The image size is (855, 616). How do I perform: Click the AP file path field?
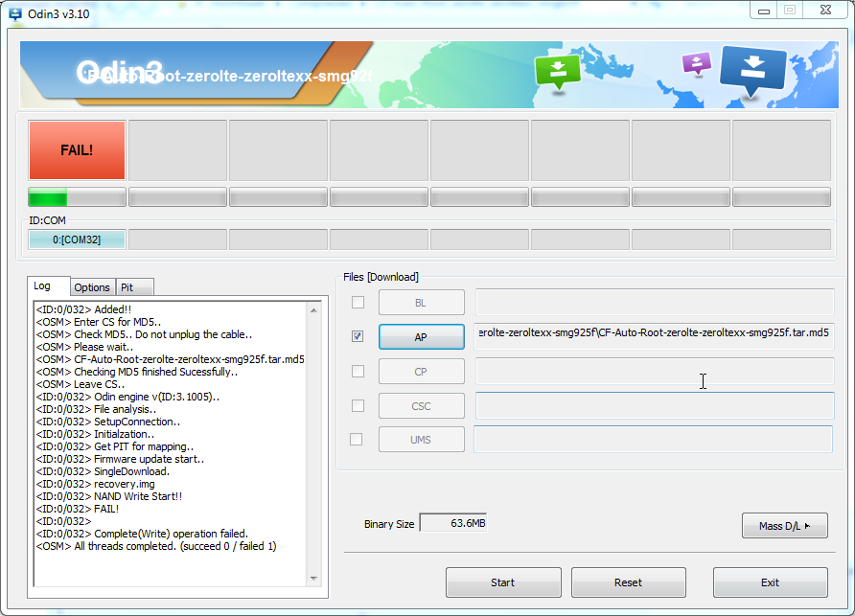[x=655, y=337]
